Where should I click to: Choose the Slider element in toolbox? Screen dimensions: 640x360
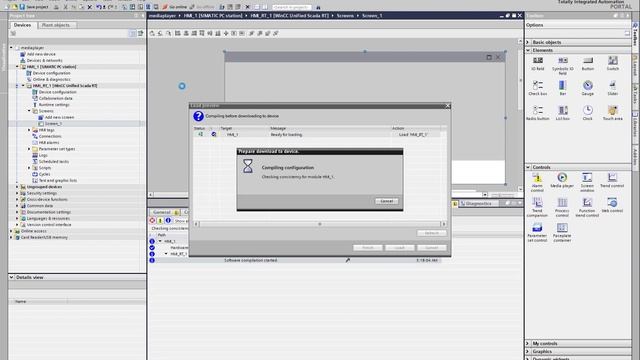(613, 88)
